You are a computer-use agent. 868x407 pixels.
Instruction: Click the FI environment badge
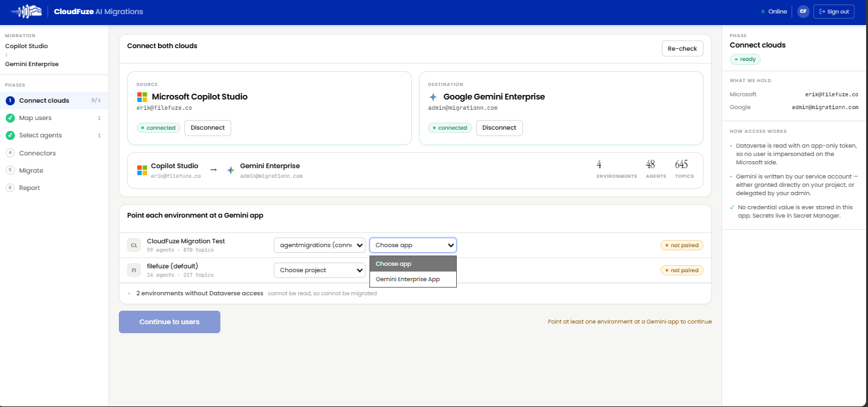click(x=134, y=270)
